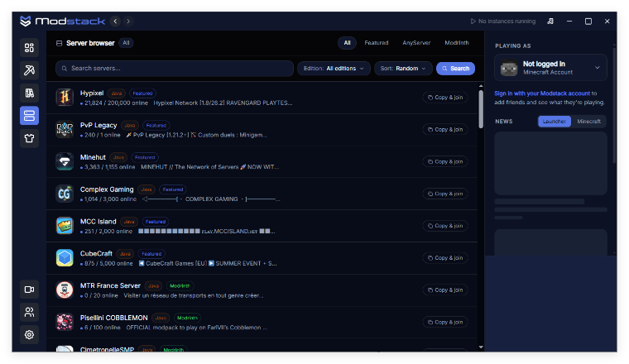Select the Featured filter tab
629x364 pixels.
(x=377, y=43)
